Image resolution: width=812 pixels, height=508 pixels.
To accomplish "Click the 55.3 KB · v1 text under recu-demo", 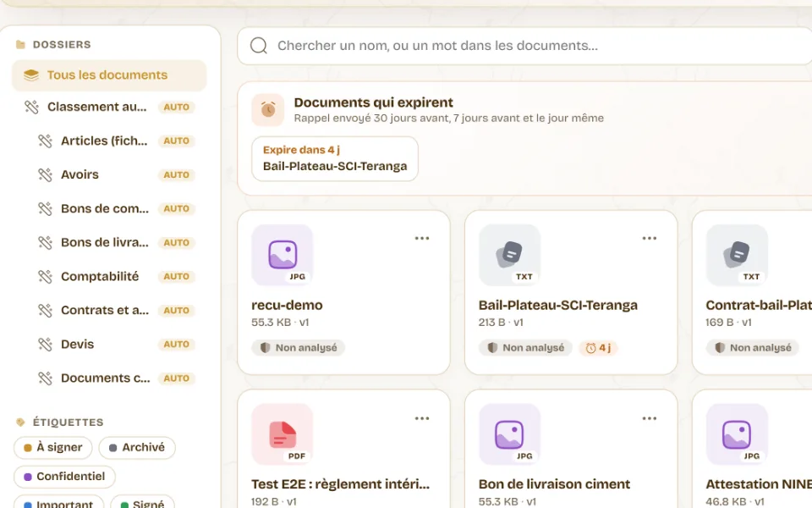I will pos(280,323).
